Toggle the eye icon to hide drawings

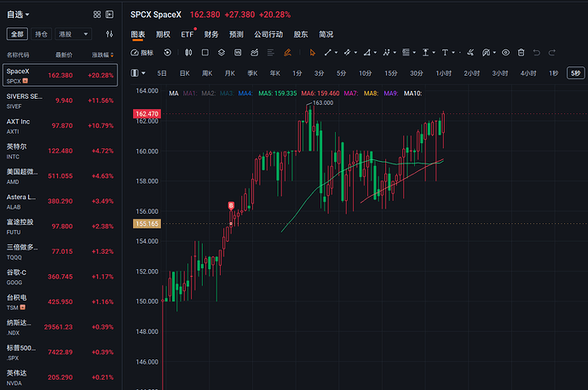pos(505,53)
